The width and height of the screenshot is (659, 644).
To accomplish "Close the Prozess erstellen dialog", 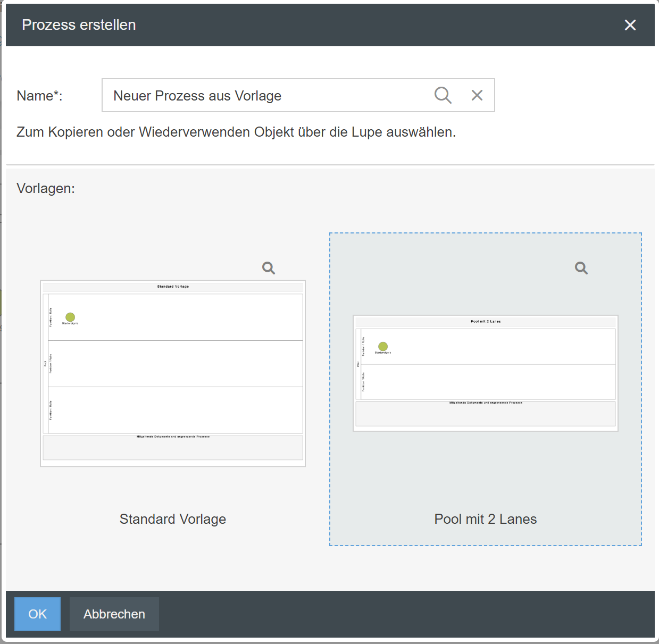I will [x=630, y=25].
